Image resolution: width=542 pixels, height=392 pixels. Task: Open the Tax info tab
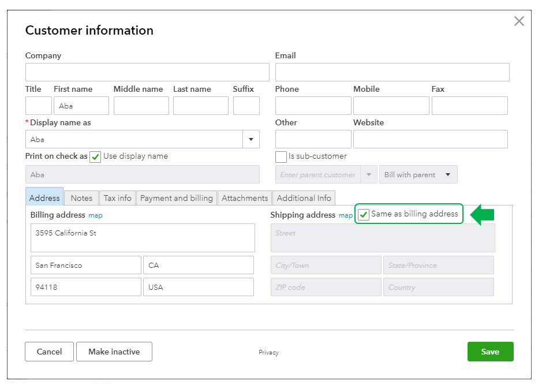click(117, 198)
